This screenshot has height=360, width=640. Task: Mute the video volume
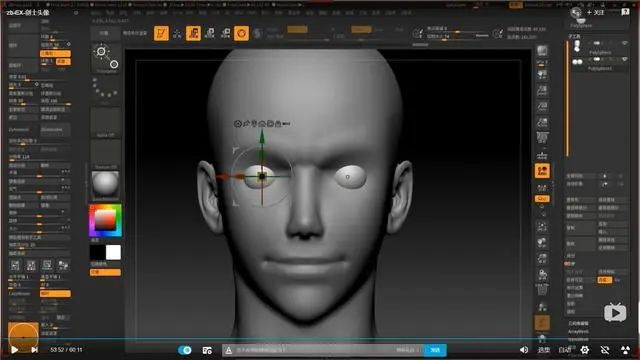coord(524,350)
